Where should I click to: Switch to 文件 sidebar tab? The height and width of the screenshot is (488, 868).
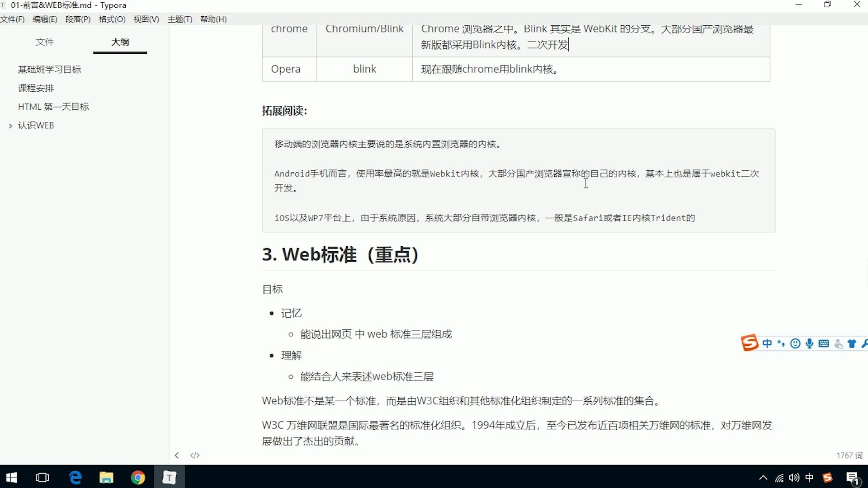click(x=45, y=42)
